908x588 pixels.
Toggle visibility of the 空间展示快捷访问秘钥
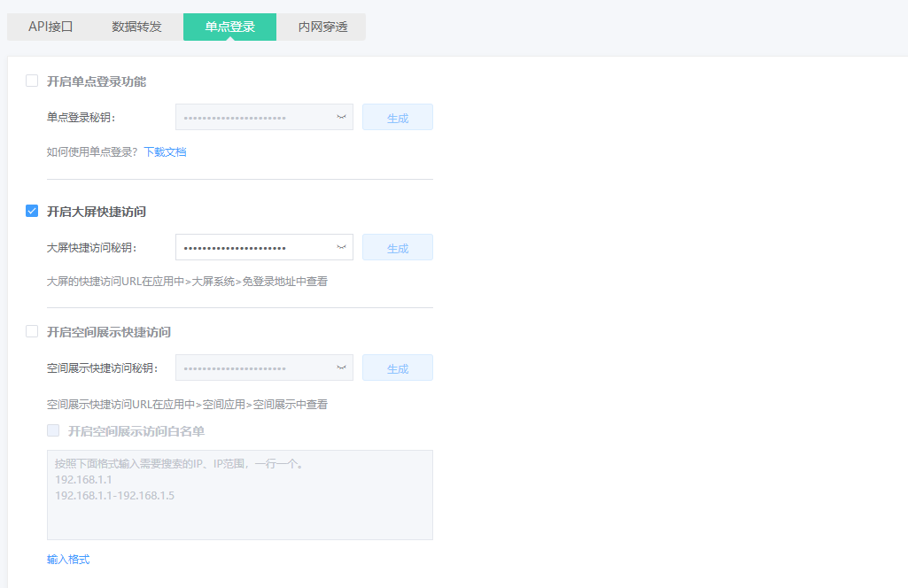point(342,368)
